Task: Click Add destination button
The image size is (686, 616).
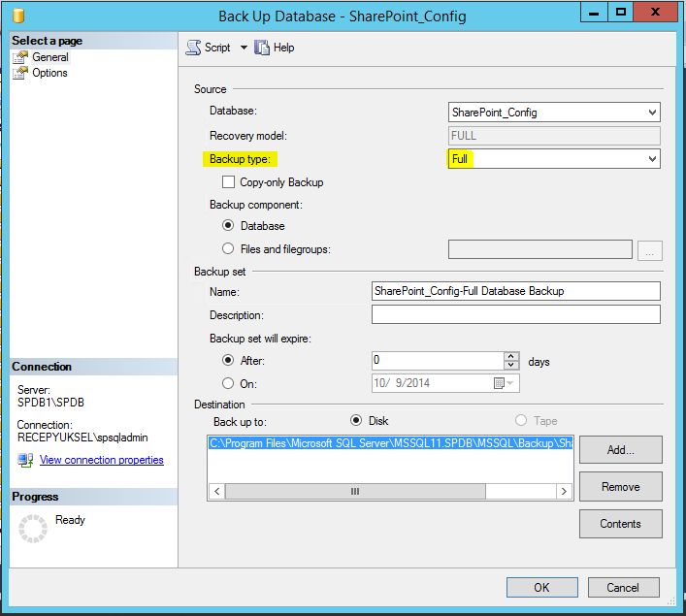Action: click(620, 450)
